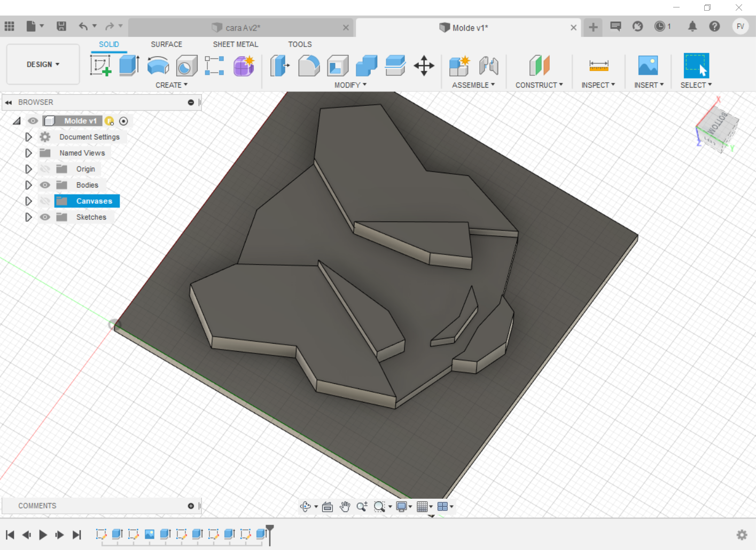Show the Canvases folder with eye icon
756x550 pixels.
tap(45, 201)
